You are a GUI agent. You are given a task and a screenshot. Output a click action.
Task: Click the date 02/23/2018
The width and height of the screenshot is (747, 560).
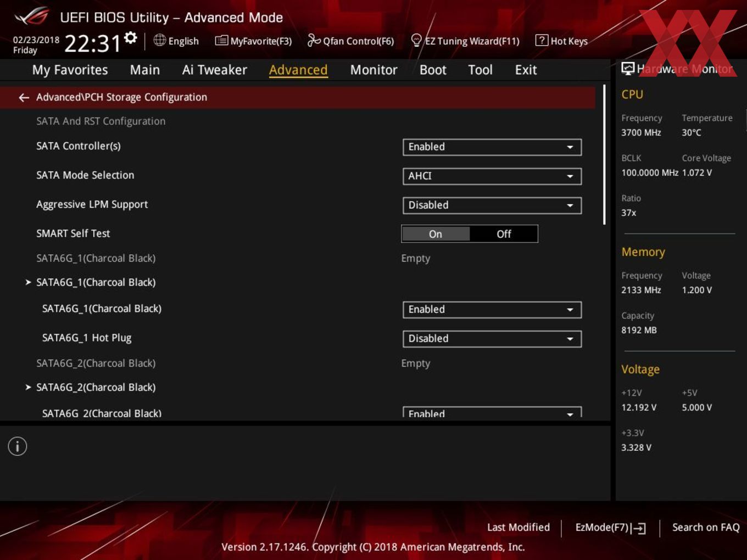coord(36,40)
